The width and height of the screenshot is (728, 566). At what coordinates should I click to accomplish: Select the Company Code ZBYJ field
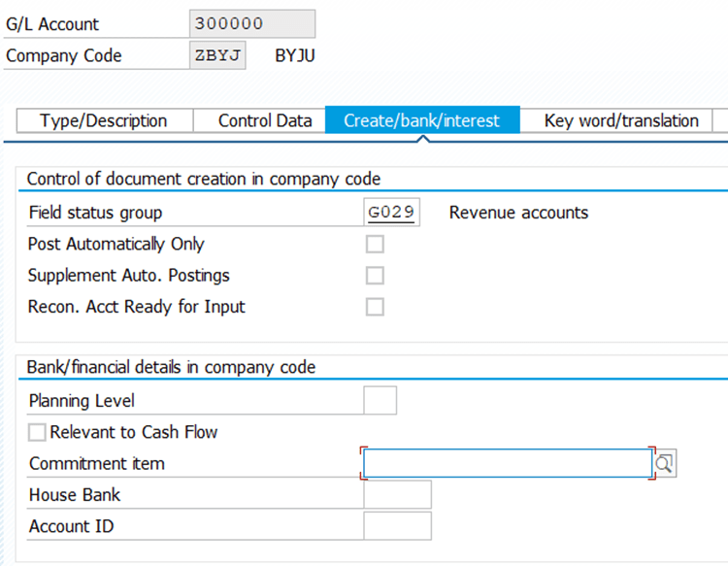(217, 55)
